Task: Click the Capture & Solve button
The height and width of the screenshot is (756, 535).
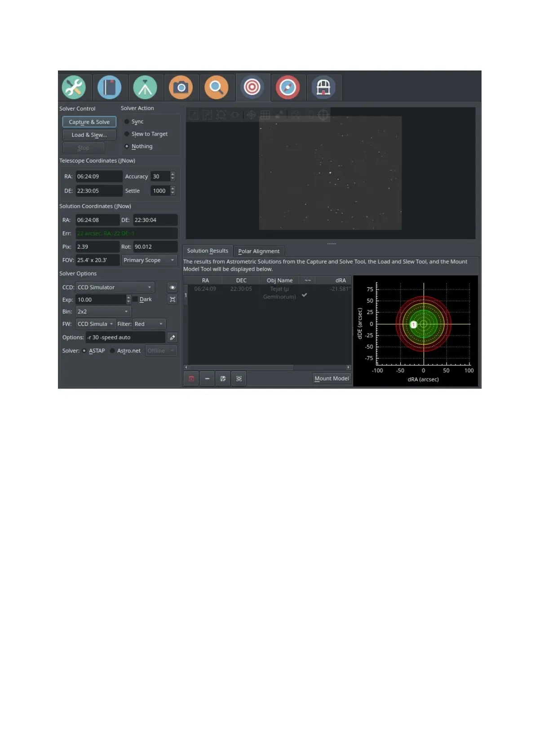Action: tap(89, 122)
